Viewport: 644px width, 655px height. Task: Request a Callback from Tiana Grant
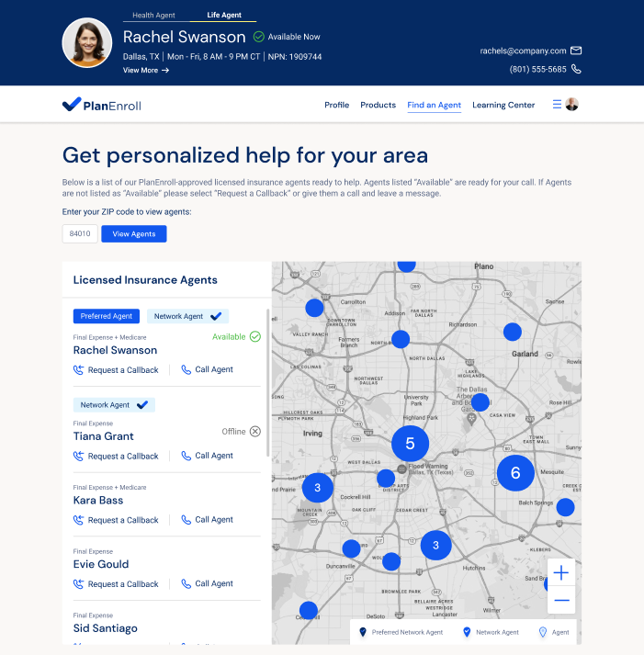click(123, 457)
